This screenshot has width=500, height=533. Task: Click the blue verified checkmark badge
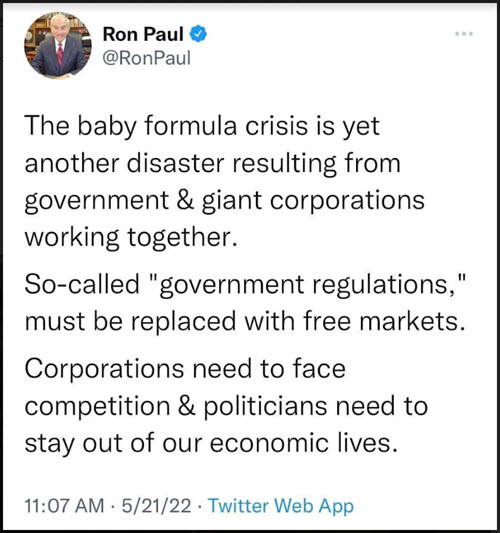point(198,34)
